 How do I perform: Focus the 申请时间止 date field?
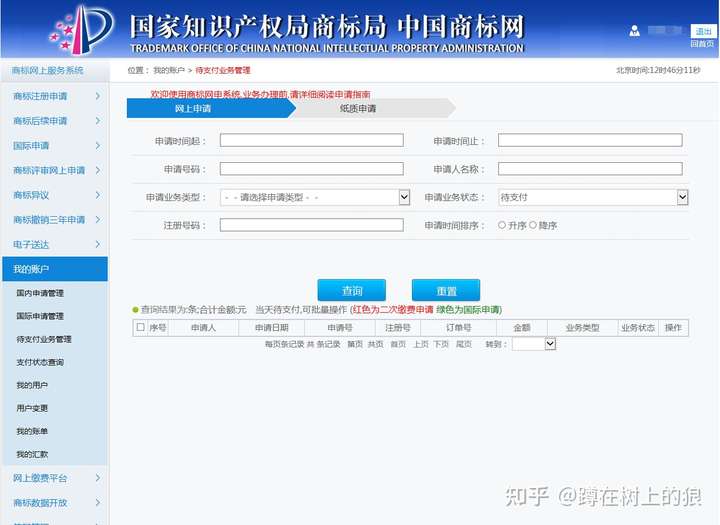click(x=590, y=141)
